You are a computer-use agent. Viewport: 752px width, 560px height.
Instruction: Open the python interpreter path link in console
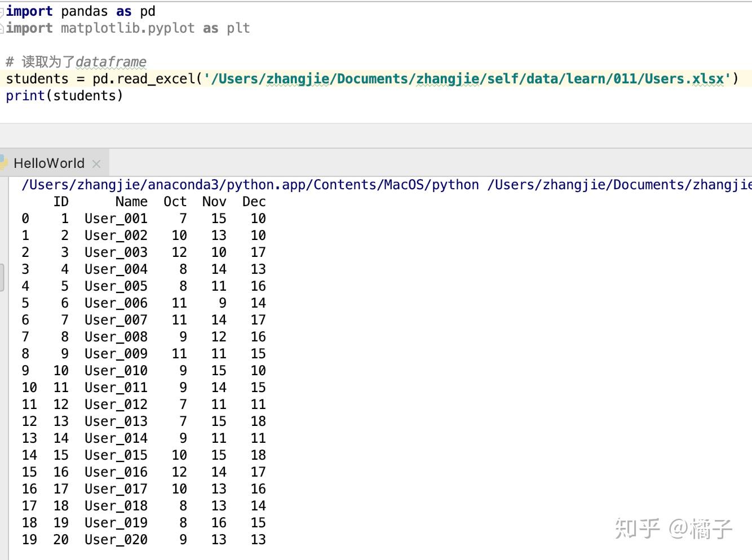click(x=250, y=185)
